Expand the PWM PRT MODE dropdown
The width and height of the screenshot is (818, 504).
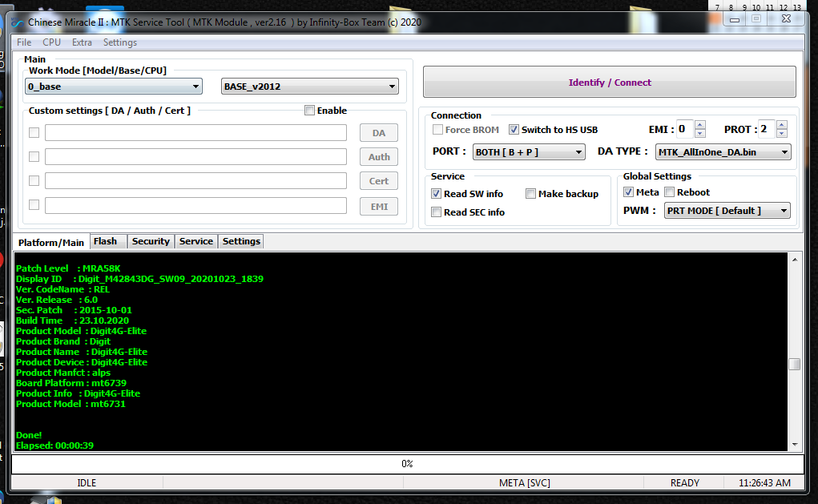(727, 210)
